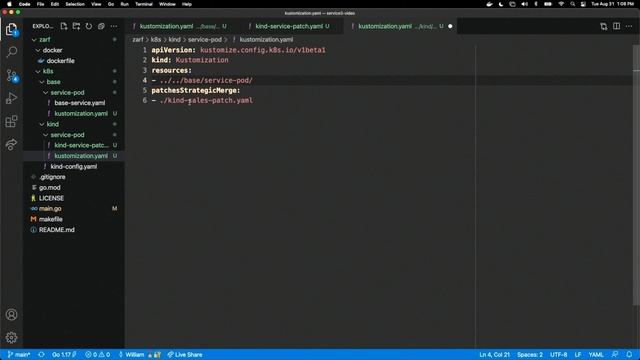Viewport: 640px width, 360px height.
Task: Open dockerfile in the file tree
Action: pos(60,61)
